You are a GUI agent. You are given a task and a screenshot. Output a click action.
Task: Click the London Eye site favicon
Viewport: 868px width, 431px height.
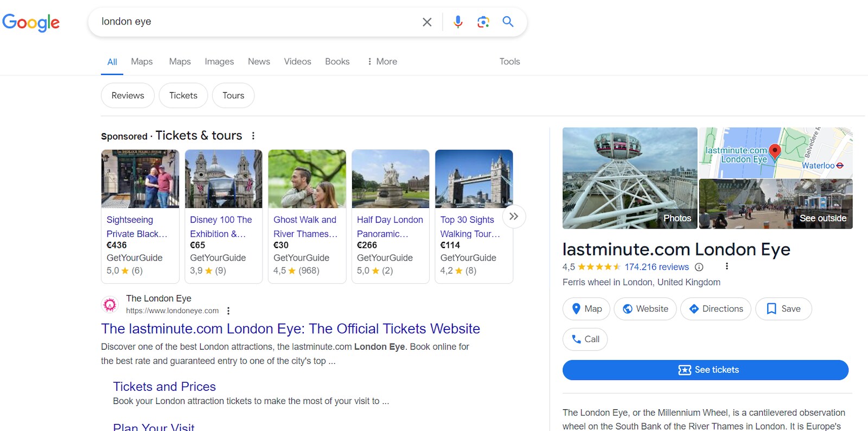(110, 305)
